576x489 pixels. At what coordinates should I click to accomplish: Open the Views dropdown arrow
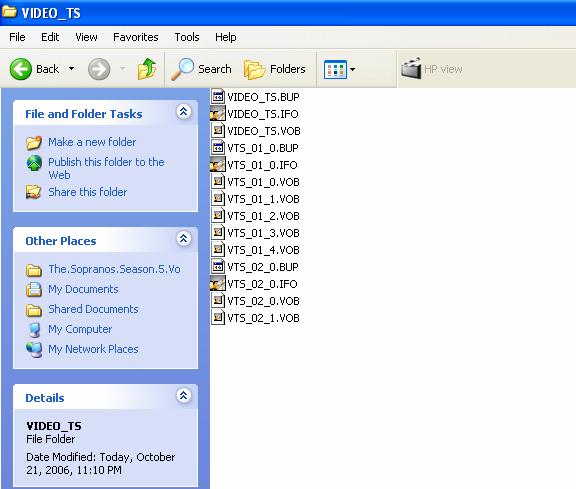point(353,69)
